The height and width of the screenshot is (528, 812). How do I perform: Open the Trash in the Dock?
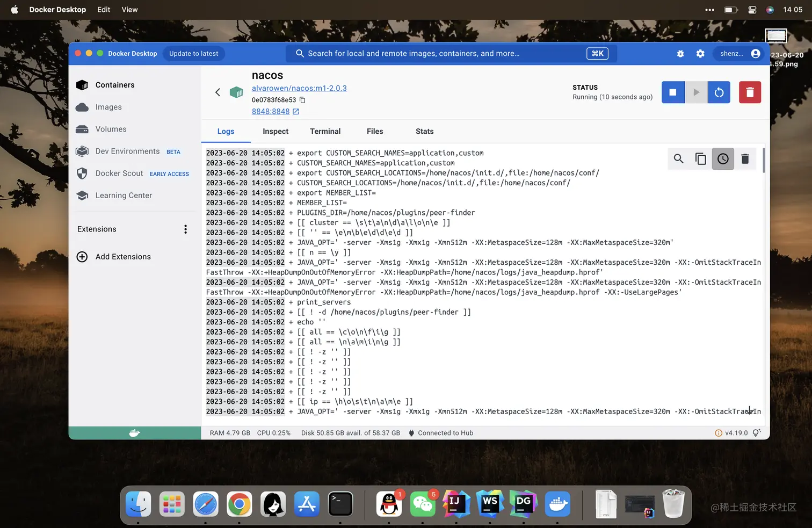(x=673, y=504)
